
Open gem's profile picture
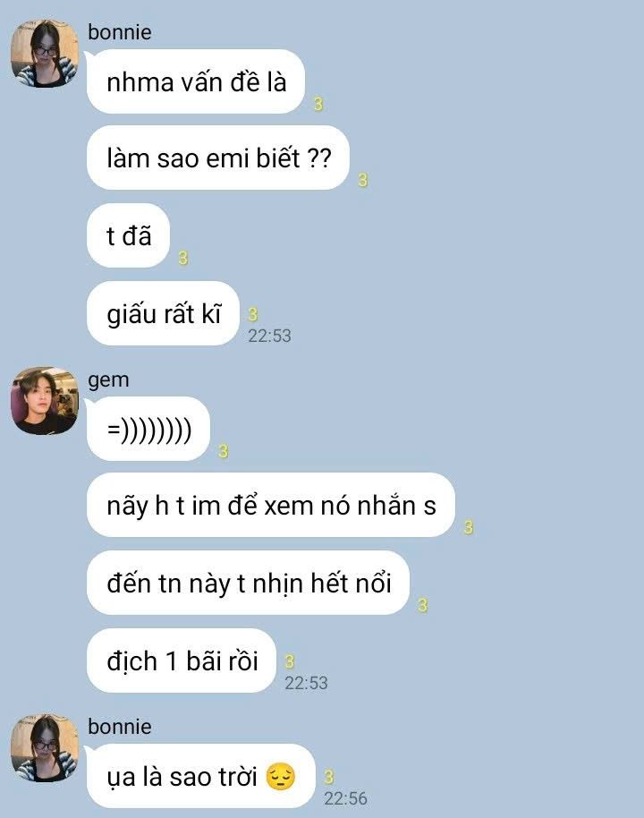click(45, 401)
